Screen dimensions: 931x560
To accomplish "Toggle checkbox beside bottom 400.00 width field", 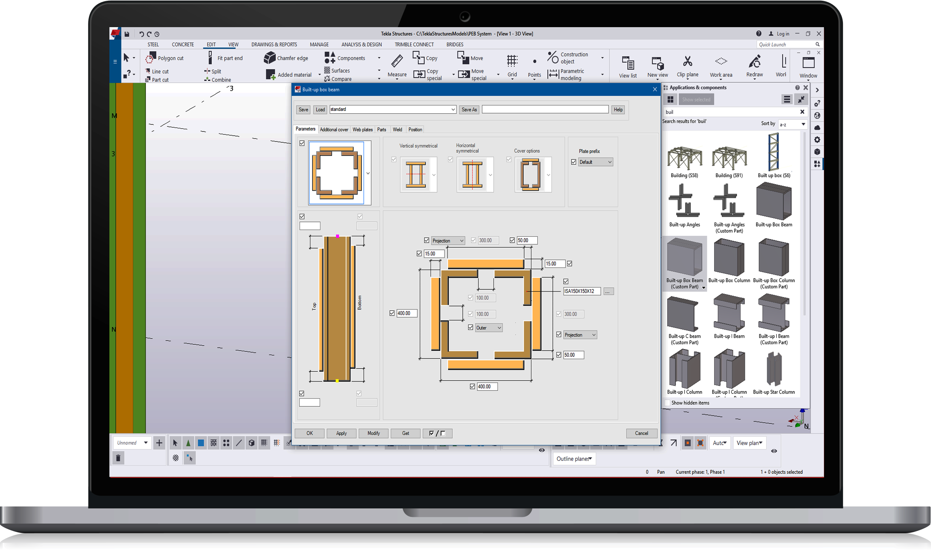I will [x=472, y=387].
